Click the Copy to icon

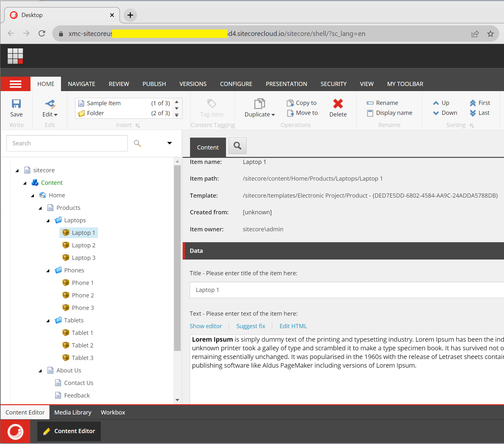coord(290,103)
